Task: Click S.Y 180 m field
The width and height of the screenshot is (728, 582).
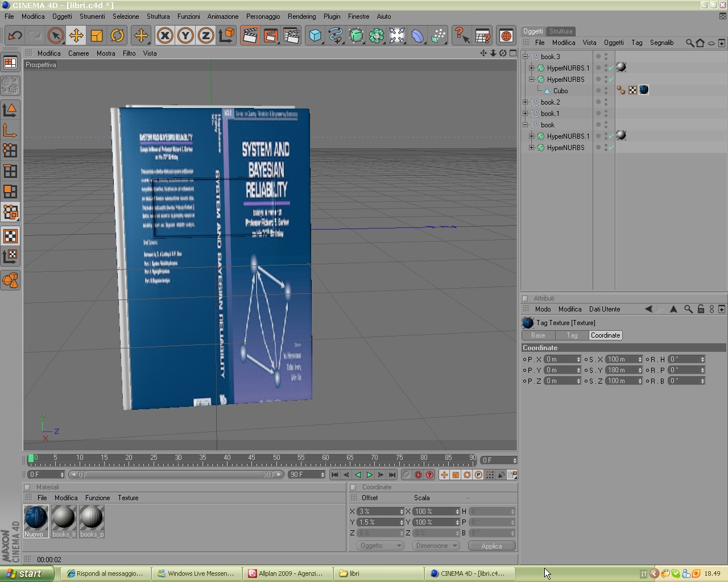Action: (624, 370)
